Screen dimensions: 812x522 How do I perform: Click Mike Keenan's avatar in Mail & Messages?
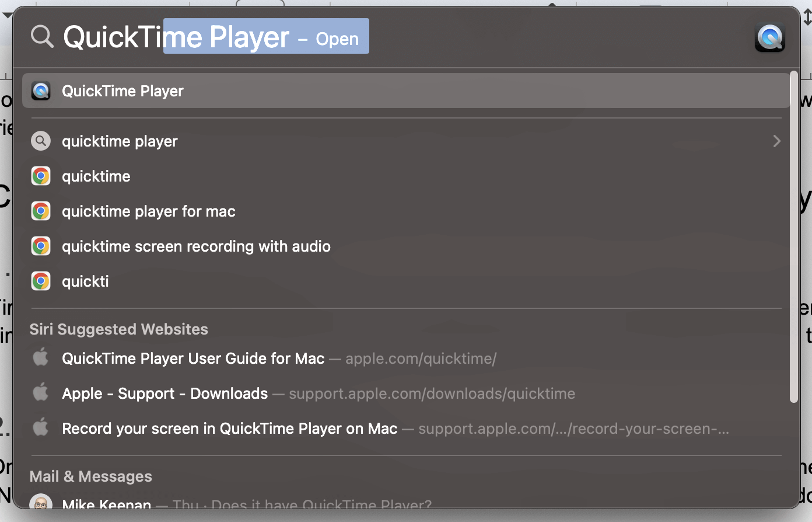point(41,502)
